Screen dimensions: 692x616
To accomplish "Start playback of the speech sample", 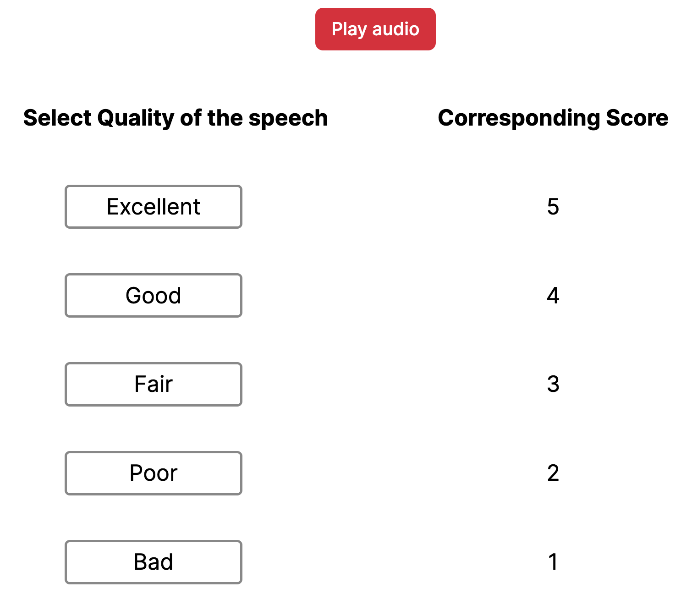I will pos(375,29).
